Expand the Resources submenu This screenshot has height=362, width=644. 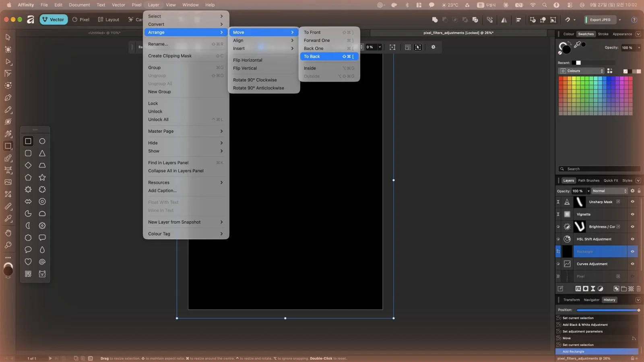(186, 183)
